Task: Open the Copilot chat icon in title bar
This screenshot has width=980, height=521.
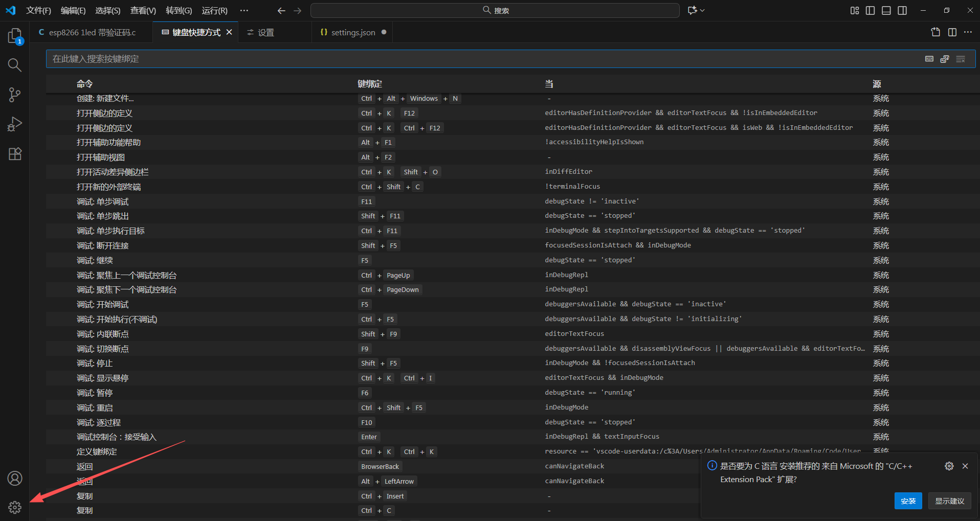Action: [x=693, y=10]
